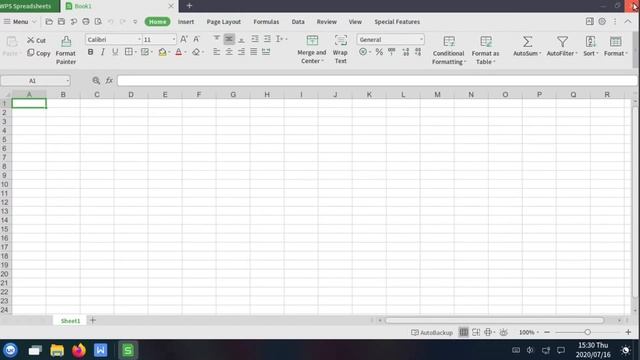Screen dimensions: 640x360
Task: Switch to Page Break Preview view
Action: [476, 332]
